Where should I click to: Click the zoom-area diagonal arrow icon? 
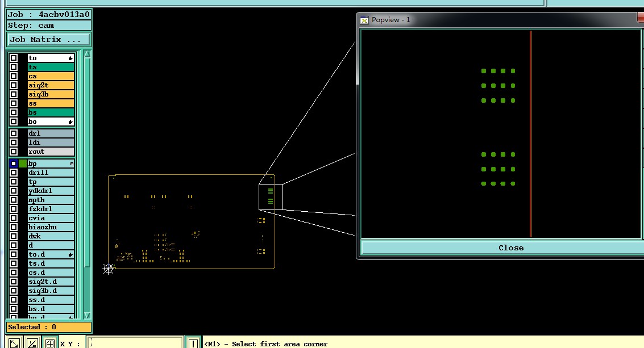click(x=14, y=343)
